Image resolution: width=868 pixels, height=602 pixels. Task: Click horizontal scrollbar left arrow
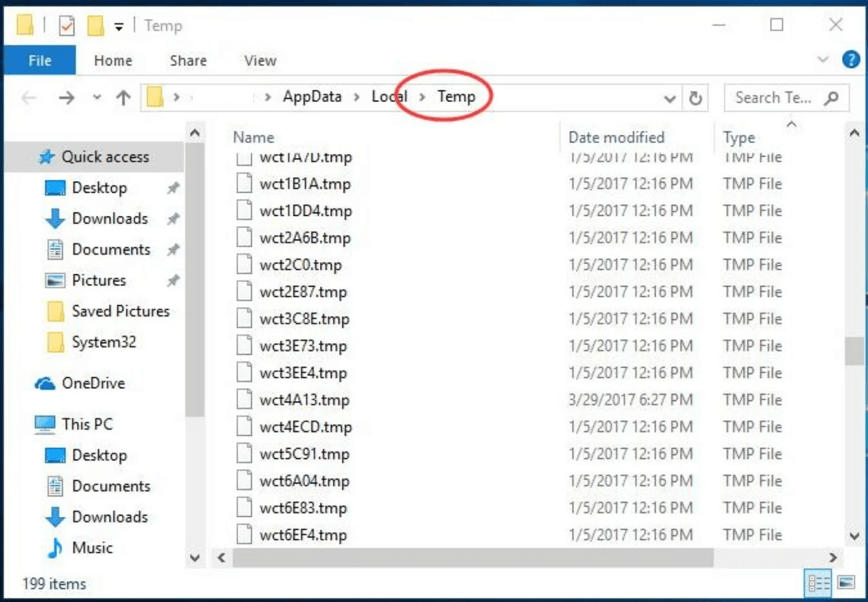[x=221, y=558]
